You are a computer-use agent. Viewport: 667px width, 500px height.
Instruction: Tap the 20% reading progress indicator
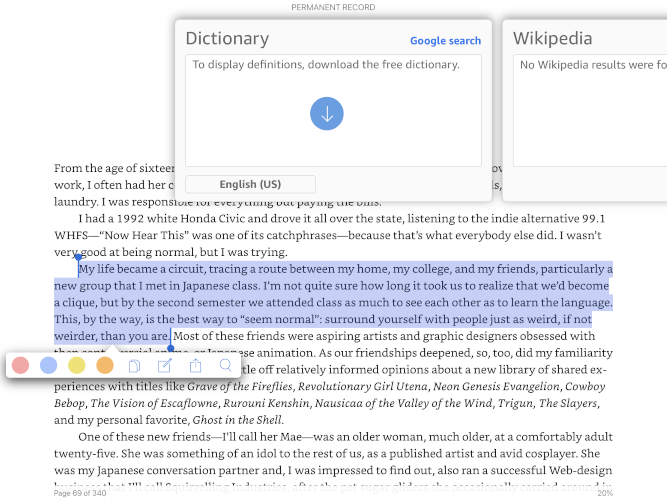pyautogui.click(x=605, y=493)
